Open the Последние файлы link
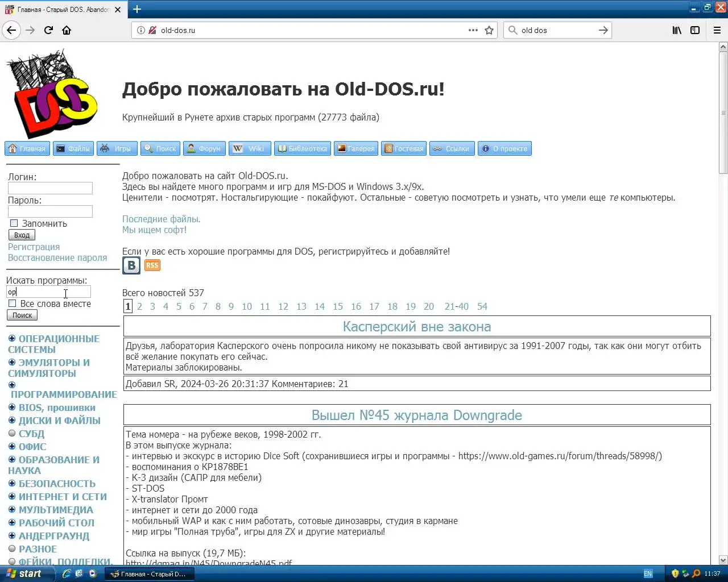The height and width of the screenshot is (582, 728). 161,219
